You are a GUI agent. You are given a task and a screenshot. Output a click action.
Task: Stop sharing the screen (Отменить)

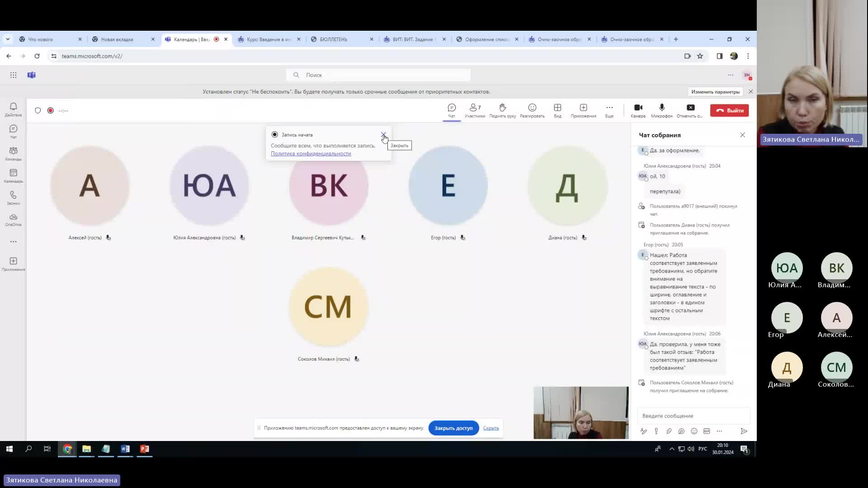point(690,111)
